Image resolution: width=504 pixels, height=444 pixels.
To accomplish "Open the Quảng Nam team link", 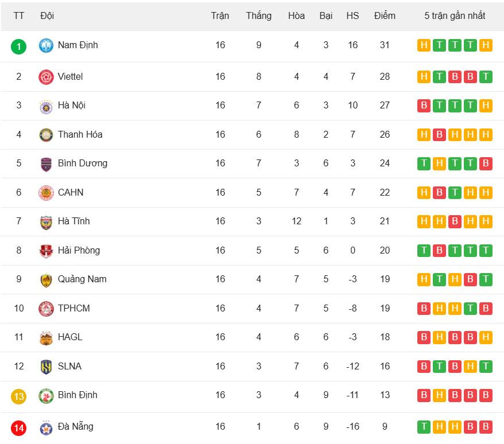I will (x=82, y=279).
